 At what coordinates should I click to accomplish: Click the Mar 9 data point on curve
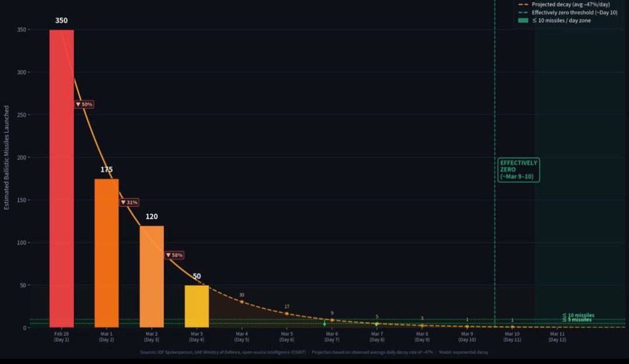tap(467, 327)
